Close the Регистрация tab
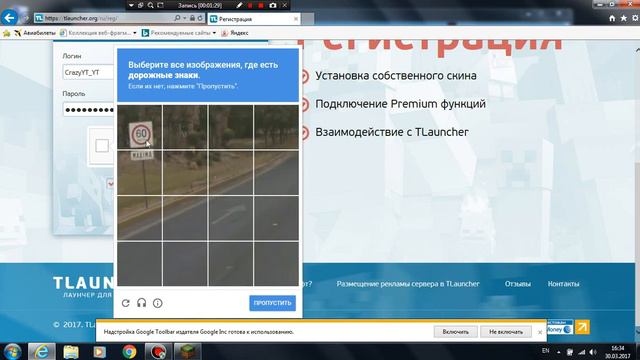This screenshot has height=360, width=640. coord(296,19)
